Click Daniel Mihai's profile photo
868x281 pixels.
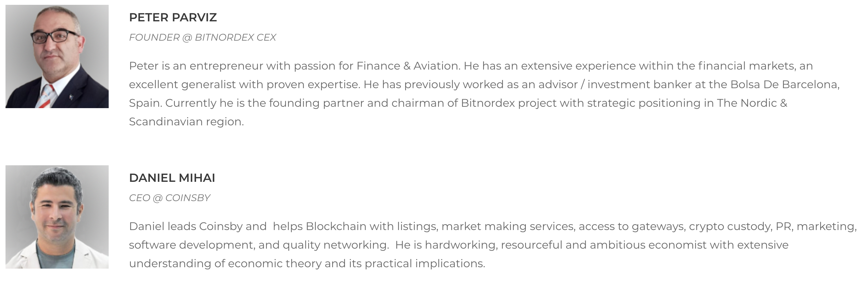(57, 217)
